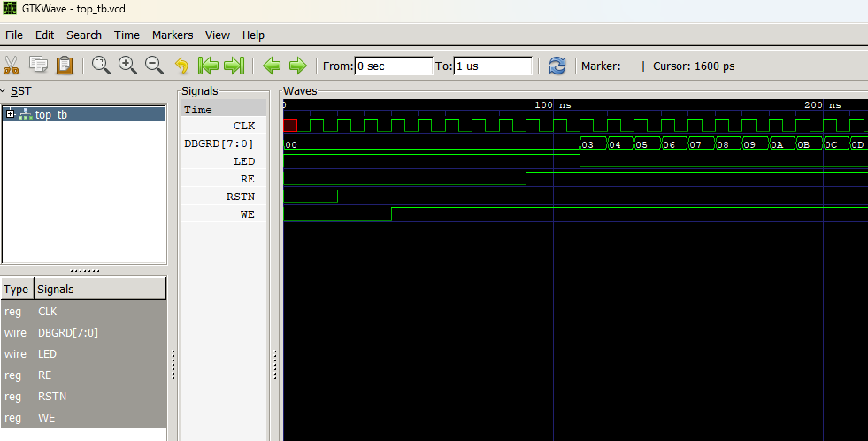Click the Paste clipboard icon

click(x=65, y=65)
